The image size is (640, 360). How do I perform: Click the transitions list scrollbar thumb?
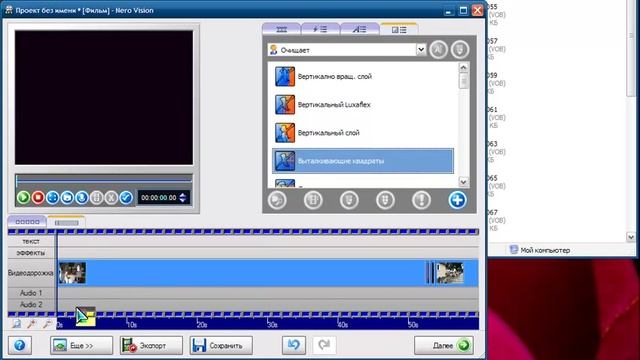pyautogui.click(x=464, y=80)
